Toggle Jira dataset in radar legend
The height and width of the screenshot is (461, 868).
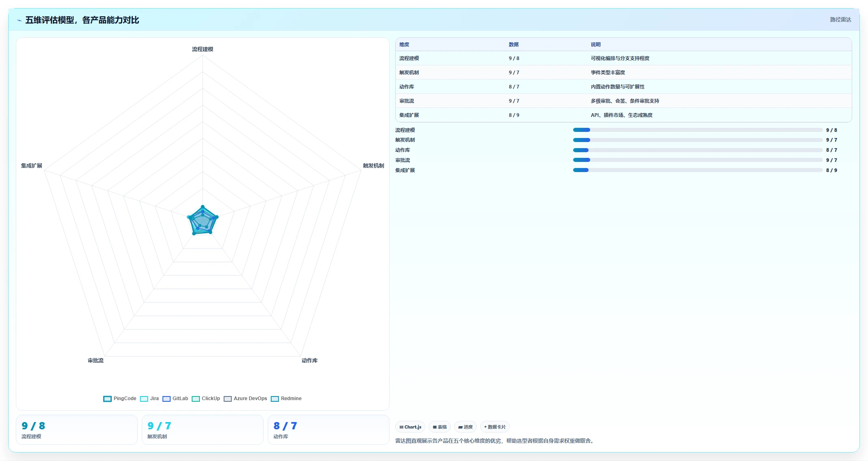pyautogui.click(x=149, y=399)
